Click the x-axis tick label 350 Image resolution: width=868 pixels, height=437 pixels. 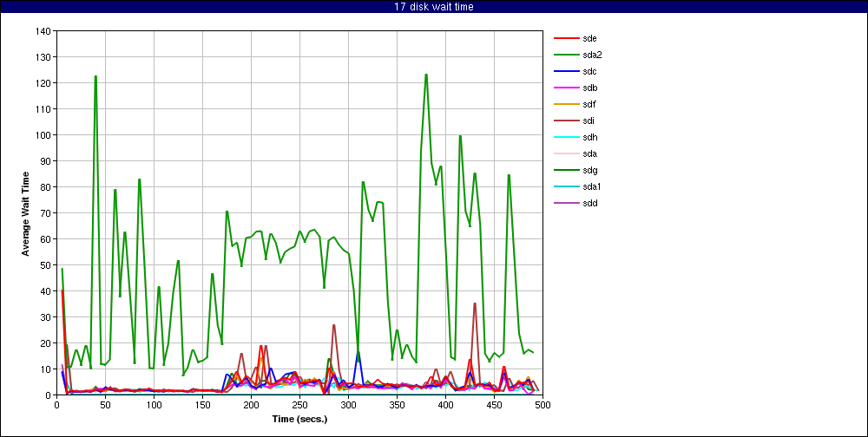coord(397,404)
